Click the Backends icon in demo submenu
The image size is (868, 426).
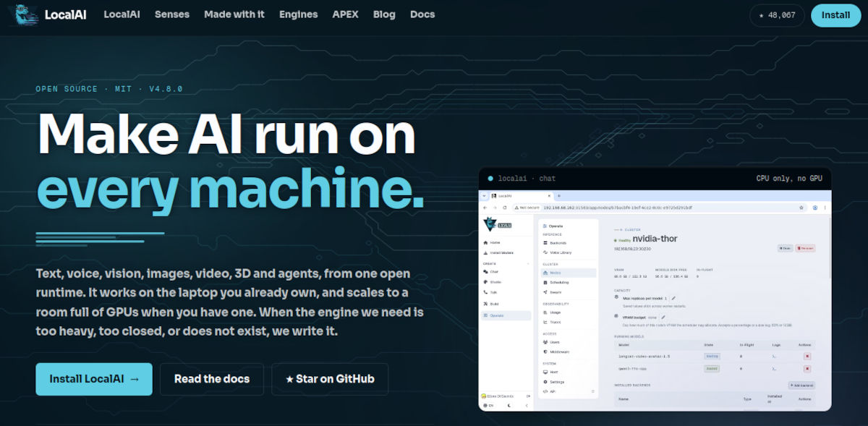545,243
